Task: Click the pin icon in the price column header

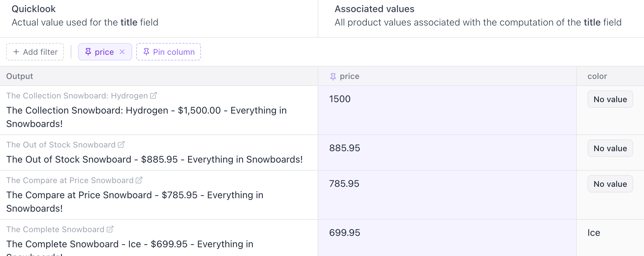Action: [333, 76]
